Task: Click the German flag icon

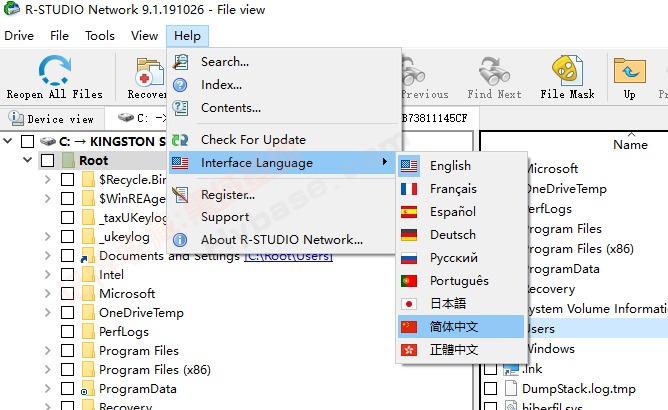Action: pyautogui.click(x=409, y=235)
